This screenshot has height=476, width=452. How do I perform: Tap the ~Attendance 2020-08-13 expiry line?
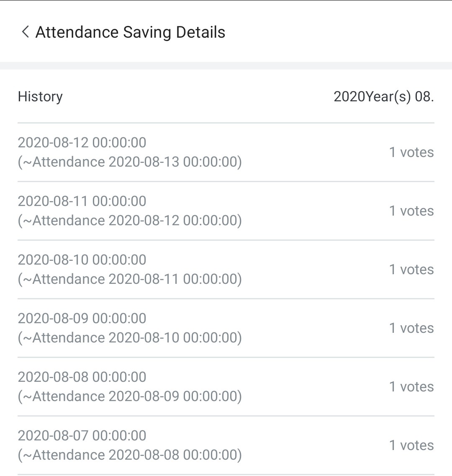[130, 162]
